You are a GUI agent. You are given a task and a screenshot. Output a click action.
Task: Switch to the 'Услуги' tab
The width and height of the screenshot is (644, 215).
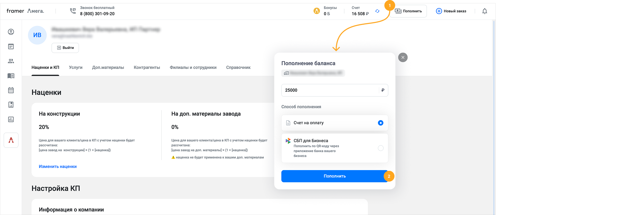tap(76, 68)
